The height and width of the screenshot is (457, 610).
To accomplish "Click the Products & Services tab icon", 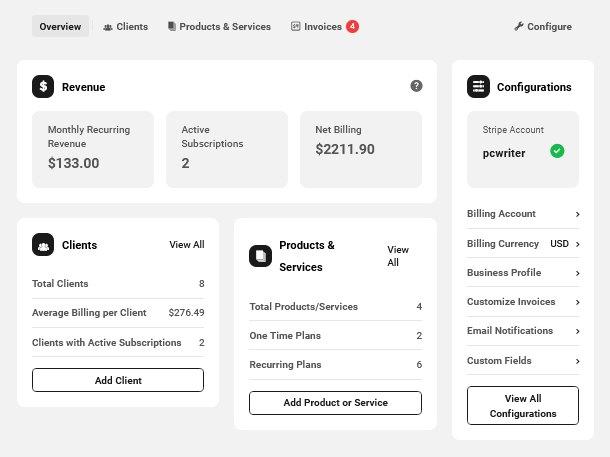I will coord(172,26).
